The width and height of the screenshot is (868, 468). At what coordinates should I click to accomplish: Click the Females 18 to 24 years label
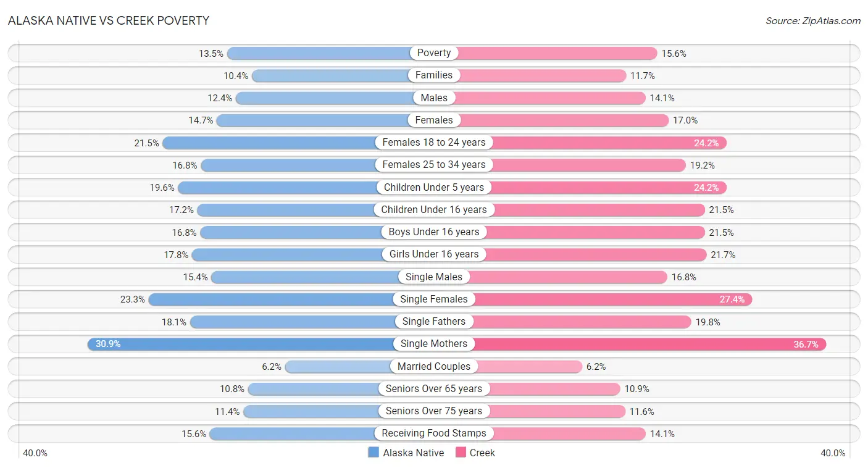coord(434,143)
